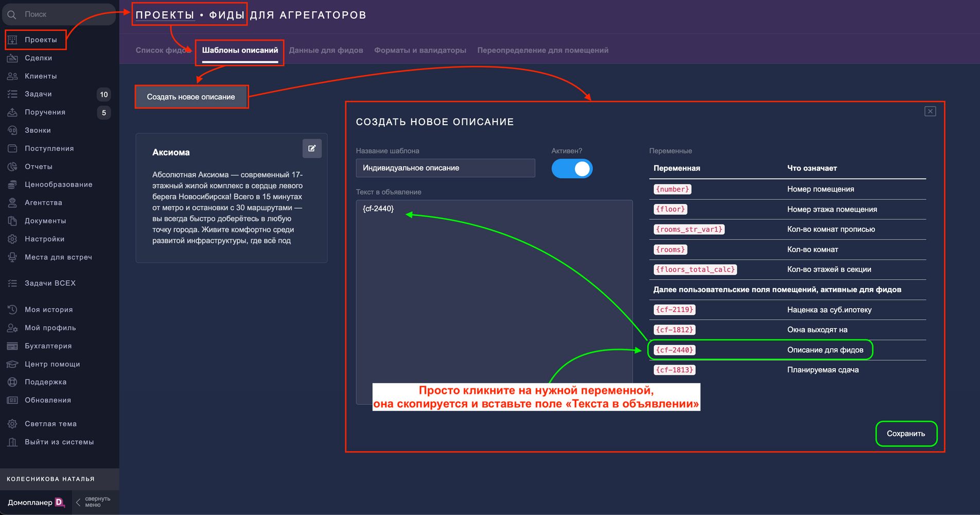The height and width of the screenshot is (515, 980).
Task: Click the Домопланер logo
Action: coord(36,502)
